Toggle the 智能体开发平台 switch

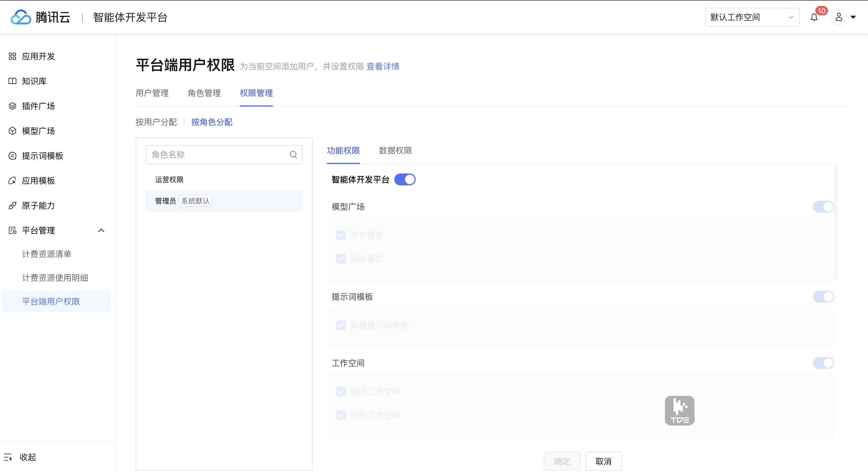(405, 180)
